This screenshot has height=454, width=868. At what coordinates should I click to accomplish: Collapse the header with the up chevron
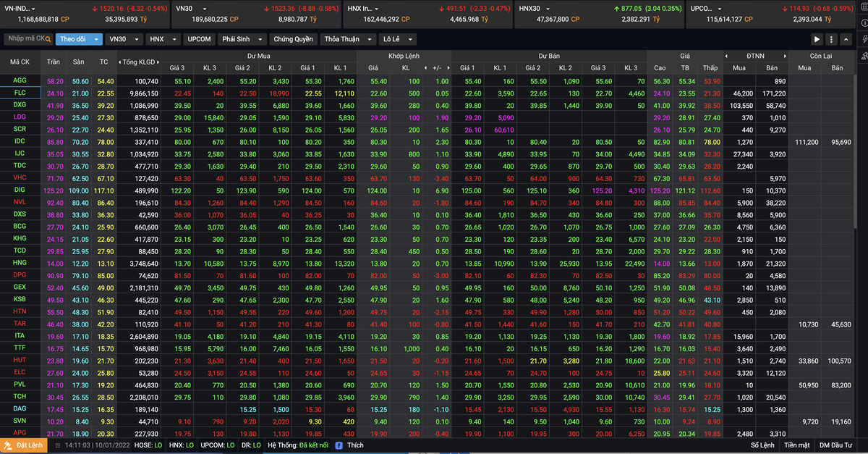click(846, 39)
